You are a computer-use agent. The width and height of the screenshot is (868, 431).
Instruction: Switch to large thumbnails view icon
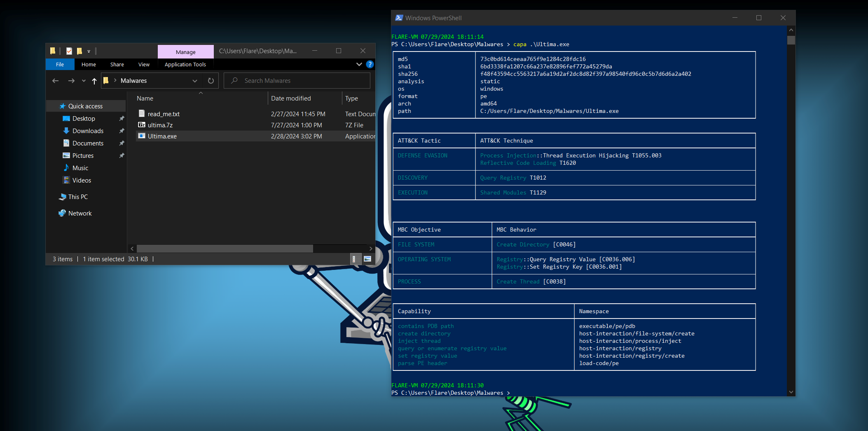[367, 259]
